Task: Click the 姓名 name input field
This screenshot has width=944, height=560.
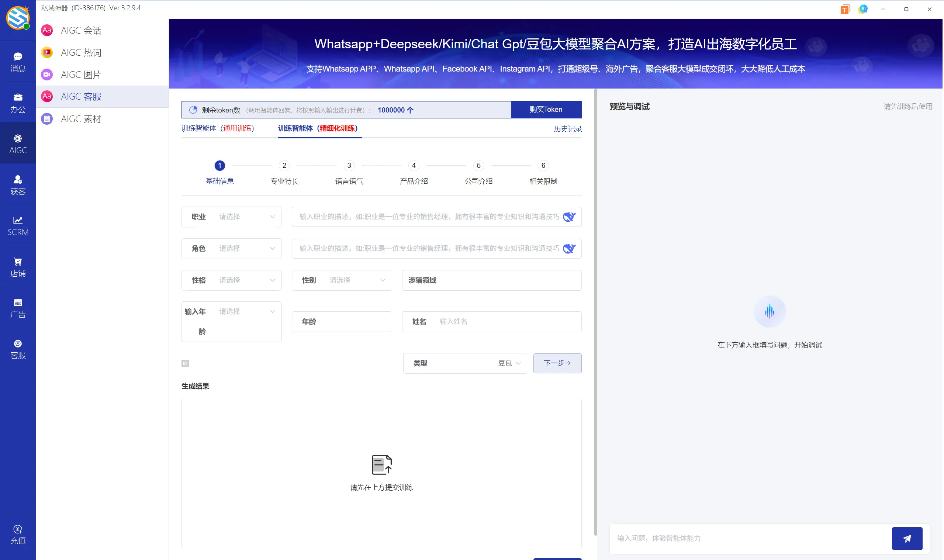Action: pos(506,321)
